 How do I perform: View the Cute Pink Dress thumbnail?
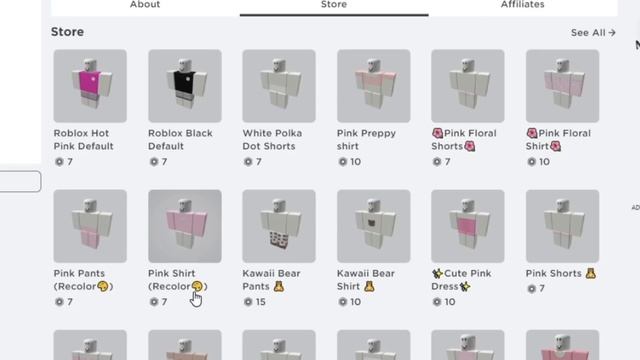click(468, 226)
